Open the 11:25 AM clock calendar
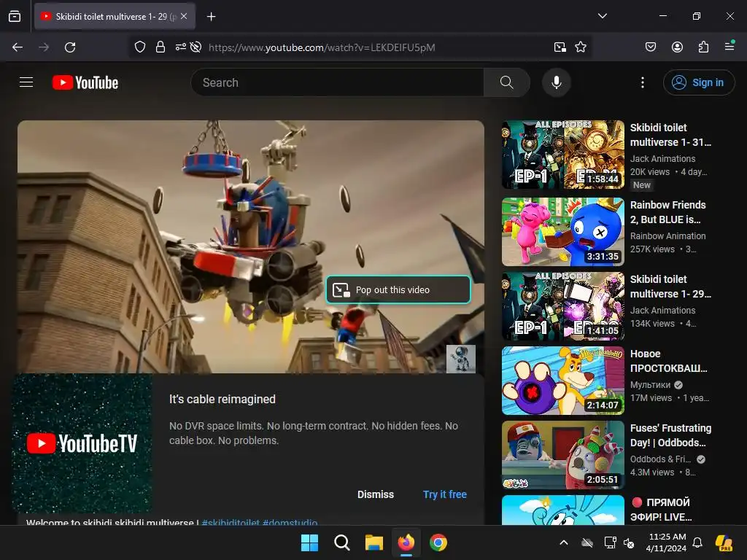 tap(666, 542)
